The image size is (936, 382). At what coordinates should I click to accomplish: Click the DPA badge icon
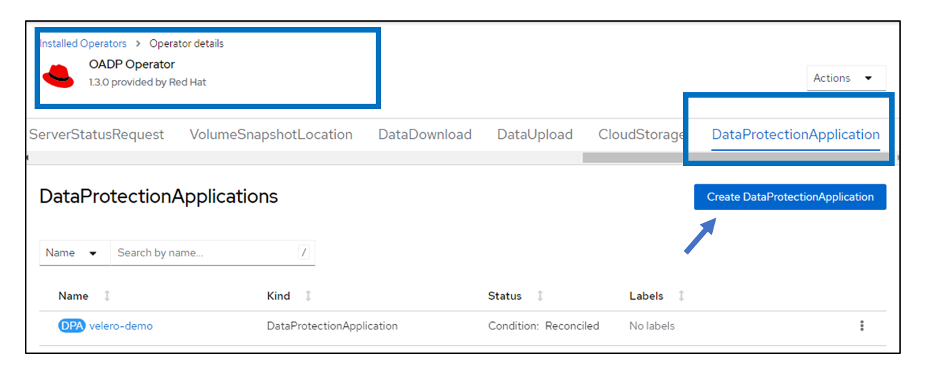tap(72, 326)
